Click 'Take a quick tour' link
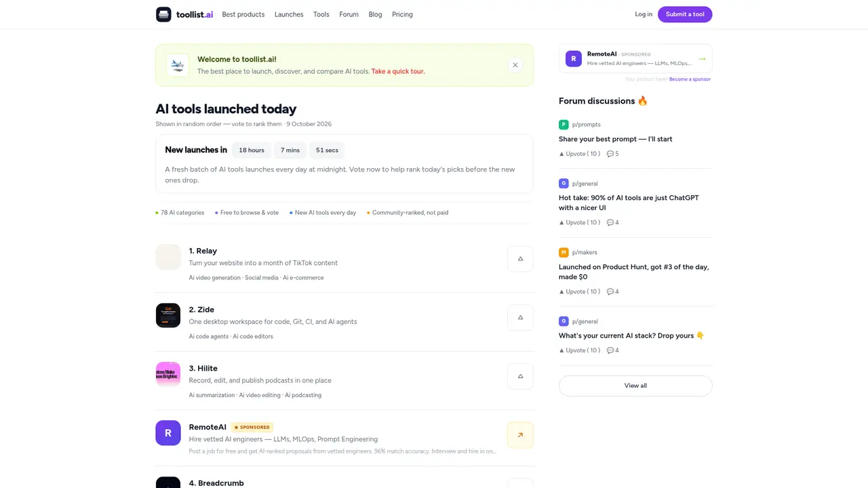This screenshot has height=488, width=868. tap(398, 71)
